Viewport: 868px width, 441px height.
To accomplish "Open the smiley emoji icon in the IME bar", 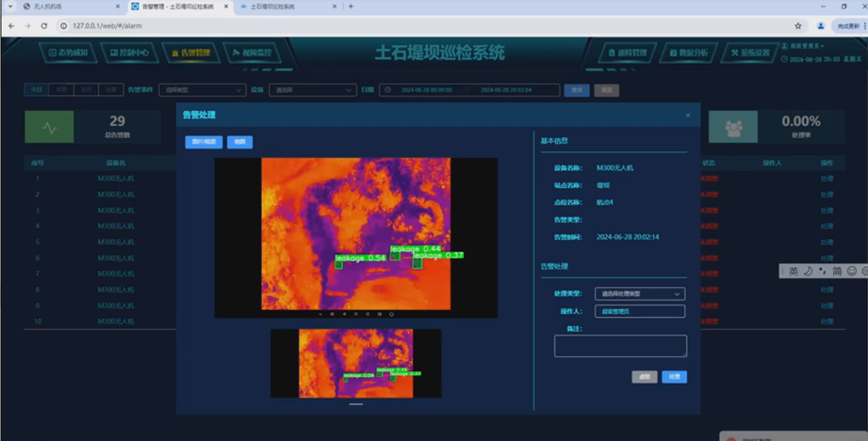I will click(852, 272).
